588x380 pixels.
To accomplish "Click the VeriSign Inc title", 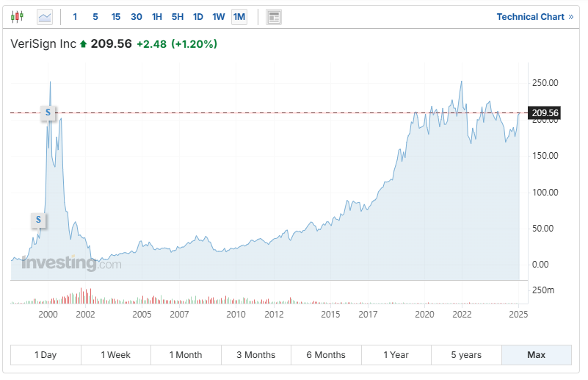I will coord(43,44).
